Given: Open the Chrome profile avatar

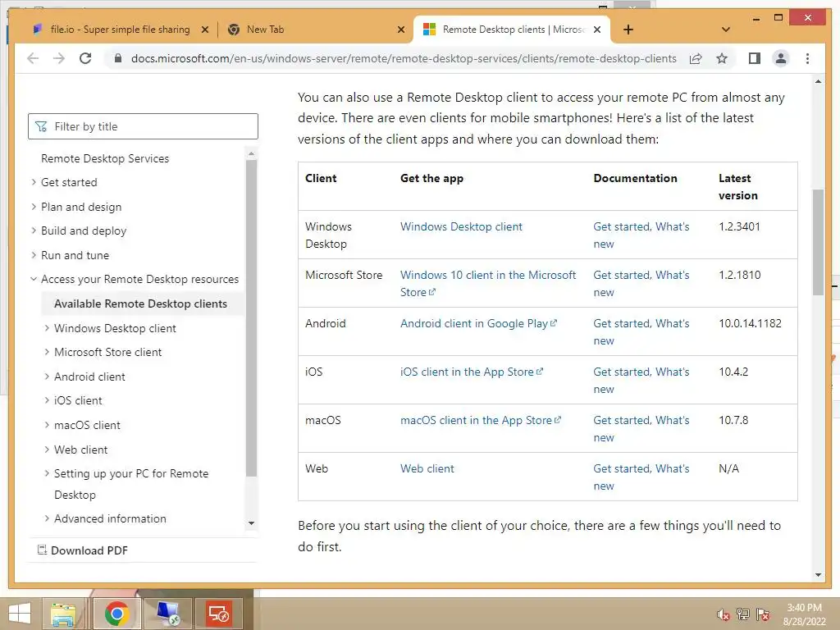Looking at the screenshot, I should tap(781, 58).
